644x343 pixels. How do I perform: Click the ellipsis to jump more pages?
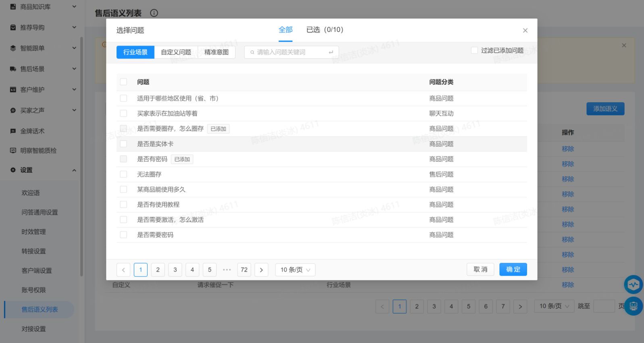pos(227,270)
